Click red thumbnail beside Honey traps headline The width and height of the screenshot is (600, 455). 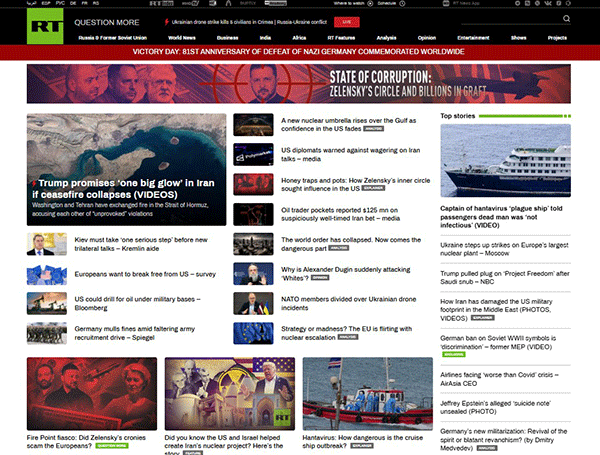[x=253, y=184]
